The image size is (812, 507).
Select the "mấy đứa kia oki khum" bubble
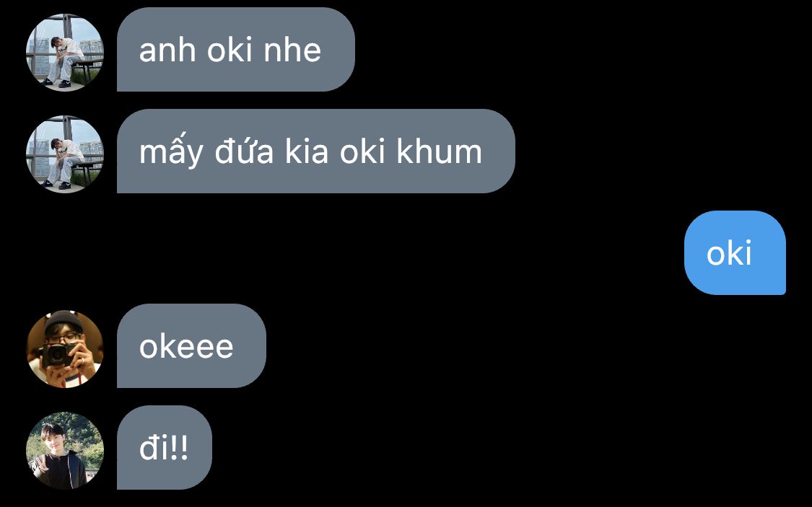coord(316,151)
